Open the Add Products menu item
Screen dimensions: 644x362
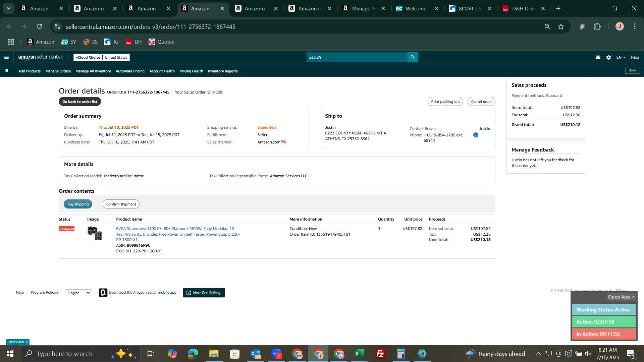tap(30, 71)
